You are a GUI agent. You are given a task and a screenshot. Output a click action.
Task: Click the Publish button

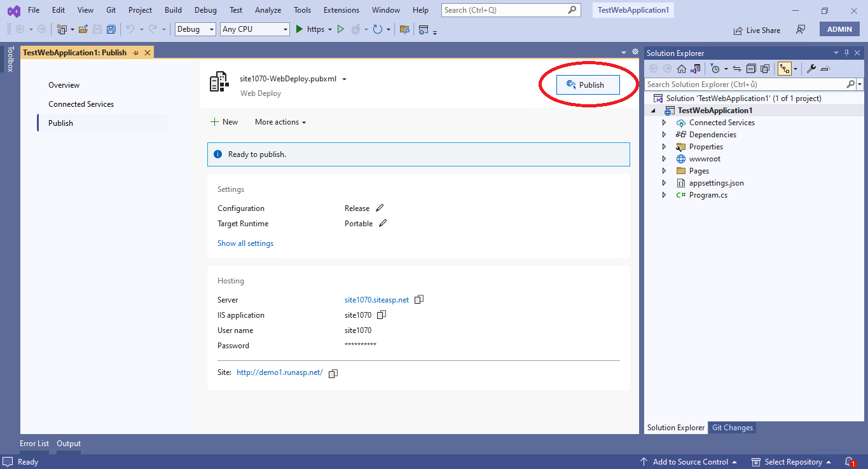588,85
